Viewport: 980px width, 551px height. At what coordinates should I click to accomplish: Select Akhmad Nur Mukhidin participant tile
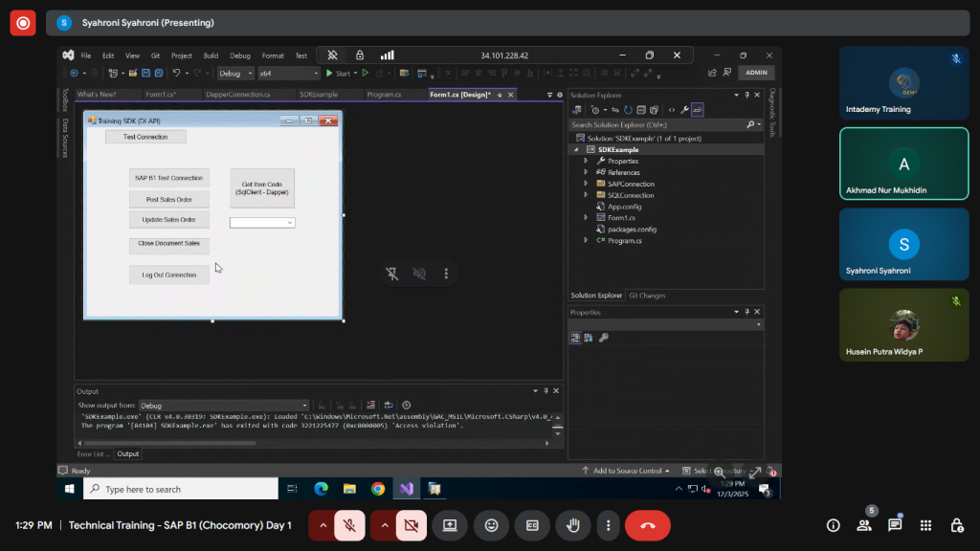[903, 164]
